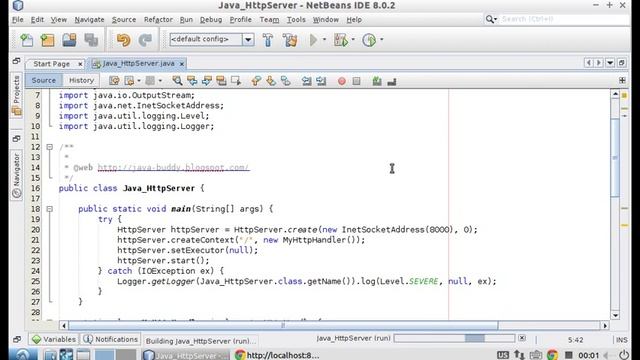Show opened documents list dropdown
640x360 pixels.
click(610, 63)
